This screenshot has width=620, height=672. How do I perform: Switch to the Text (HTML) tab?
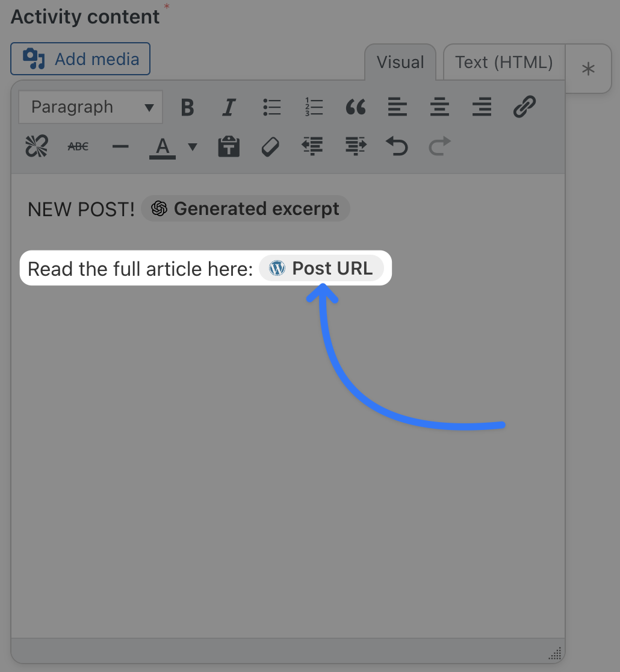pyautogui.click(x=504, y=62)
